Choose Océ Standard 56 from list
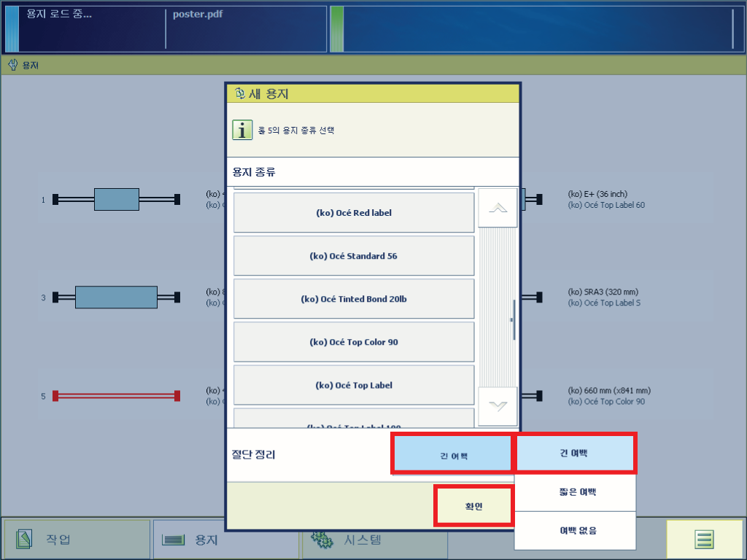The image size is (747, 560). click(x=354, y=256)
